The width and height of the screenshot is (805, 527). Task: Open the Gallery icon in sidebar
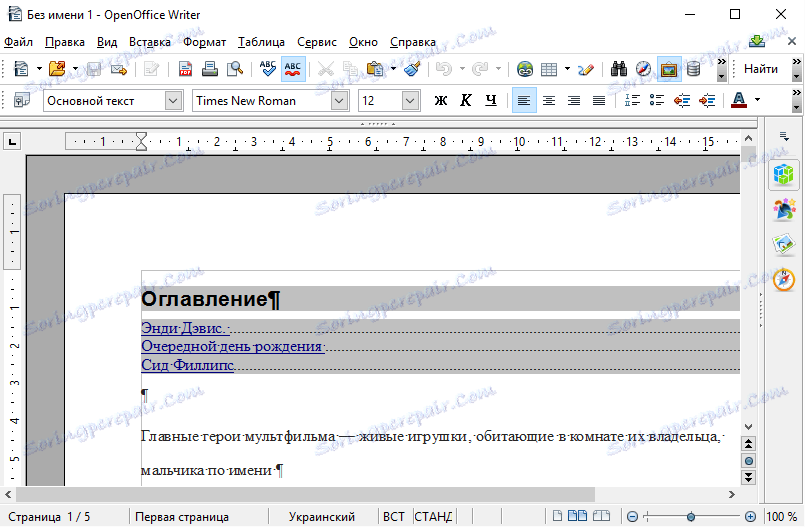click(x=783, y=244)
